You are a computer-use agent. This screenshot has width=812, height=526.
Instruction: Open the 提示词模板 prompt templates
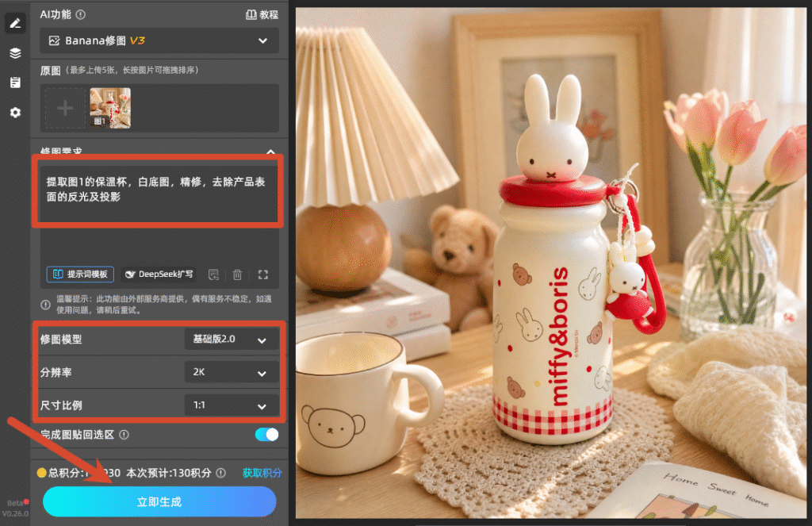pyautogui.click(x=80, y=275)
